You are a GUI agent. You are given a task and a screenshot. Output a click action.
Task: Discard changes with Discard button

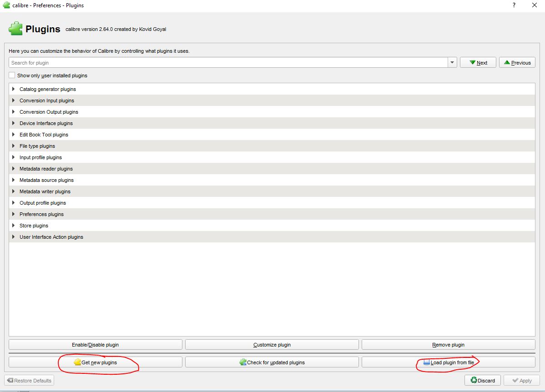(x=482, y=381)
